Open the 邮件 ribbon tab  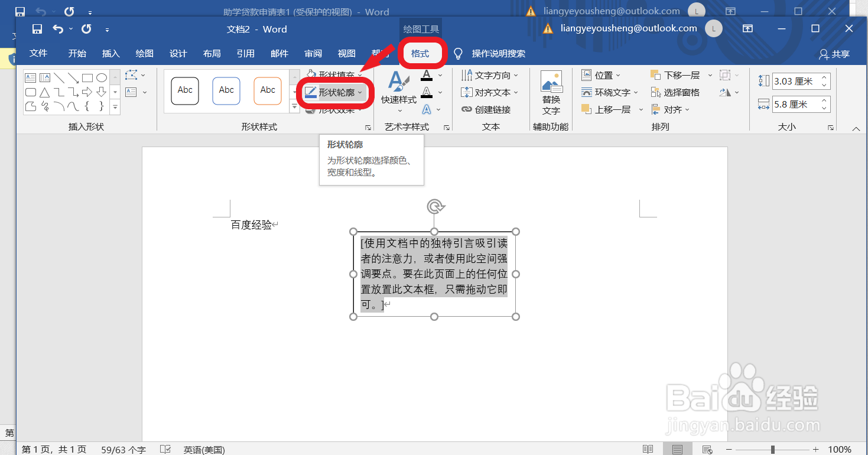pyautogui.click(x=279, y=53)
